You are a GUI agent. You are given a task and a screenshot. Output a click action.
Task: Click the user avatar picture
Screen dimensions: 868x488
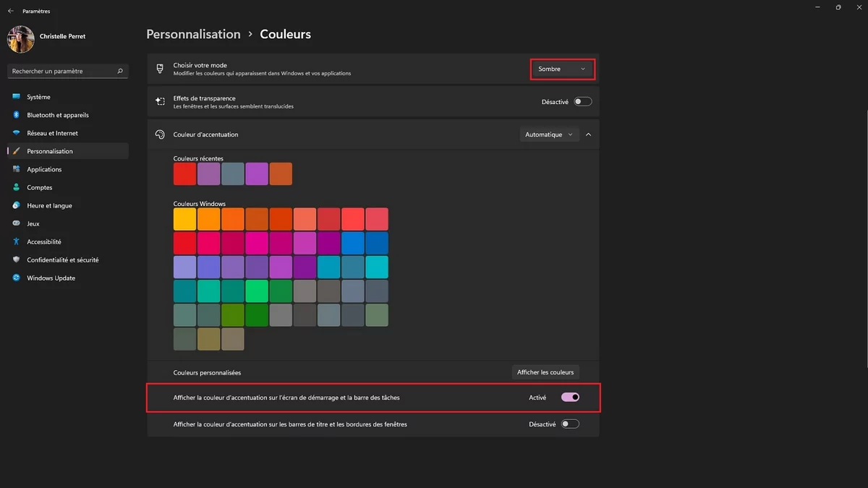(x=20, y=39)
